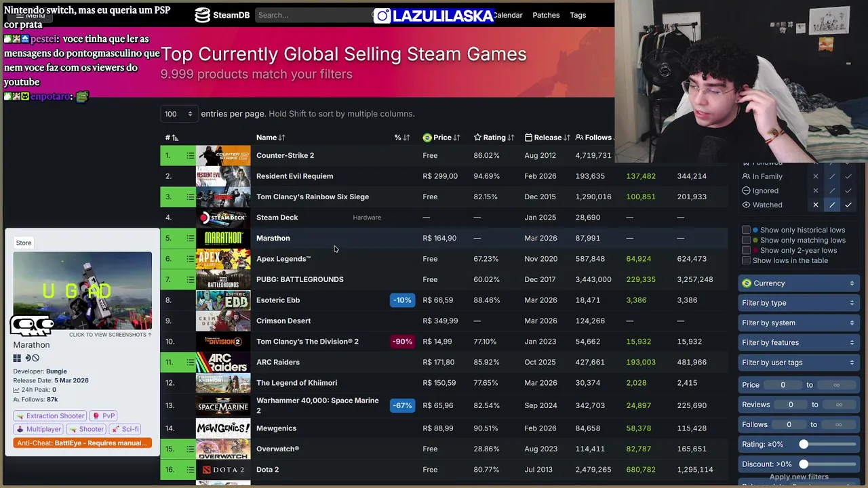
Task: Expand Filter by type dropdown
Action: (x=799, y=303)
